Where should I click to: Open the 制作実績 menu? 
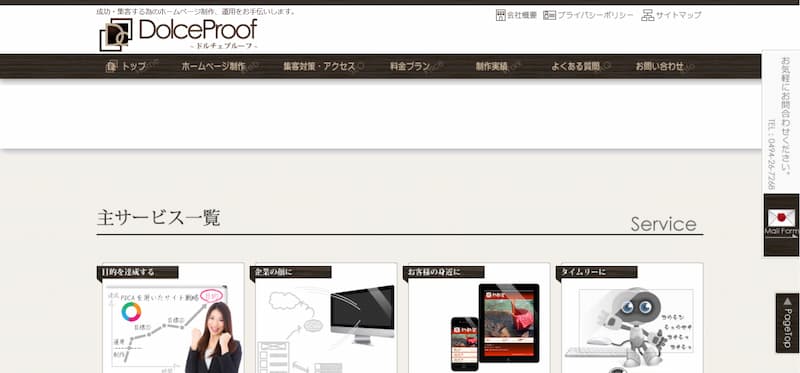tap(492, 66)
